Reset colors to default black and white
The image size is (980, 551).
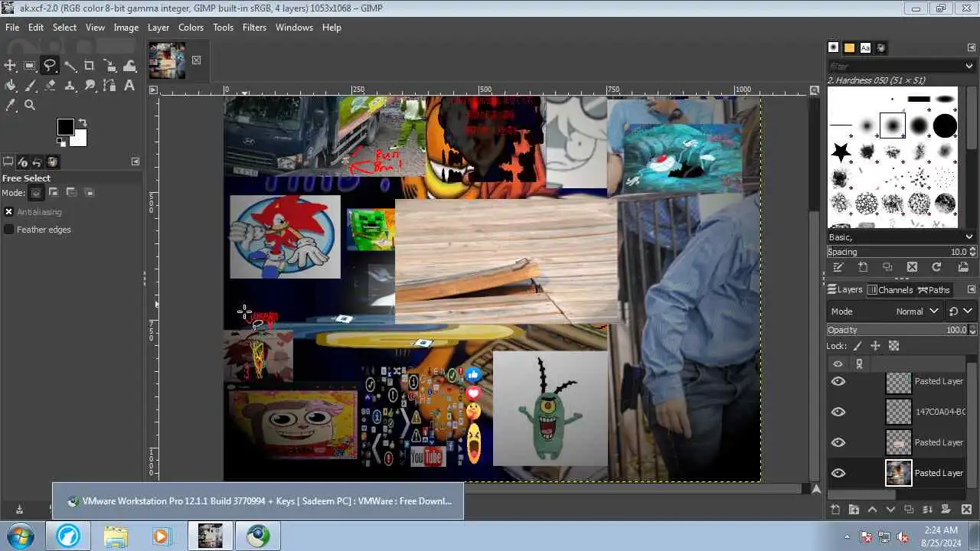[x=60, y=142]
